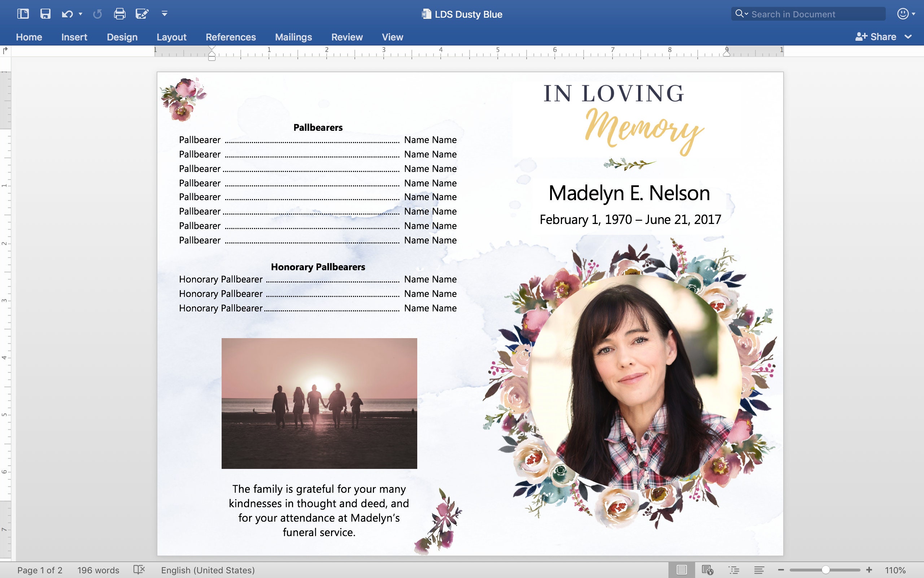Click the Undo arrow icon
Viewport: 924px width, 578px height.
[x=67, y=14]
